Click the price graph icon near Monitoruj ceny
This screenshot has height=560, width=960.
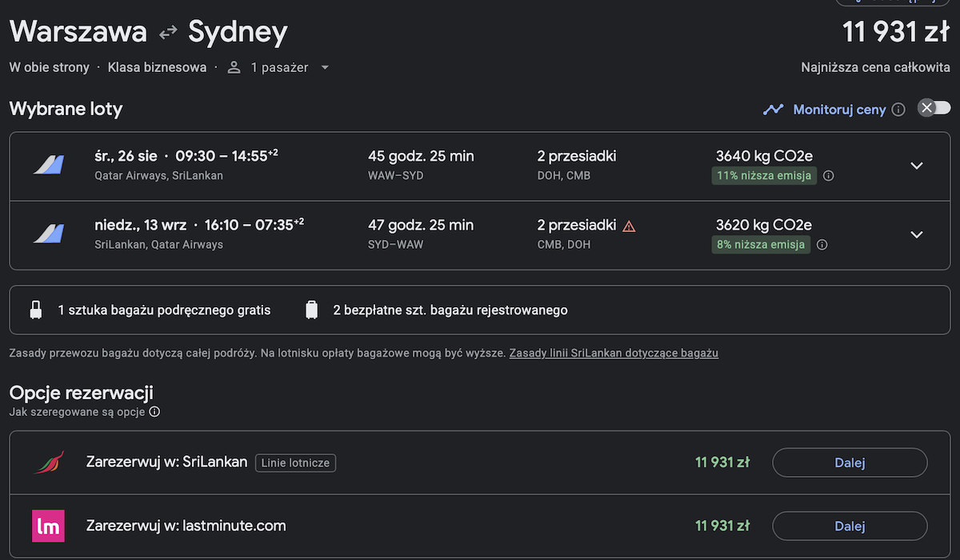click(773, 110)
